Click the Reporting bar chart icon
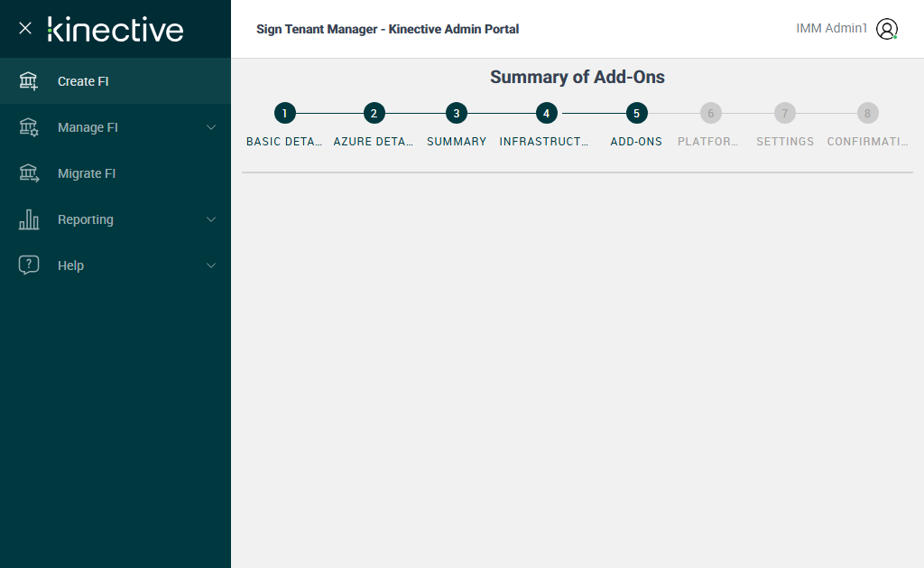Viewport: 924px width, 568px height. 28,219
